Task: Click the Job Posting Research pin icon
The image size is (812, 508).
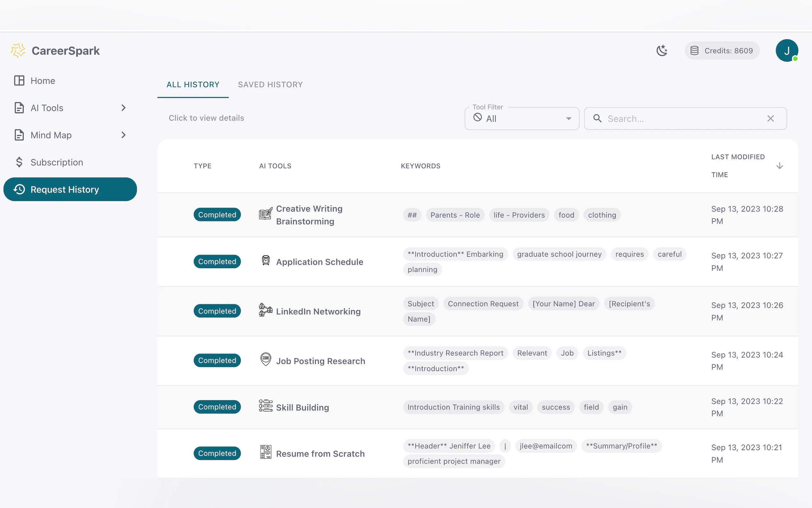Action: [266, 360]
